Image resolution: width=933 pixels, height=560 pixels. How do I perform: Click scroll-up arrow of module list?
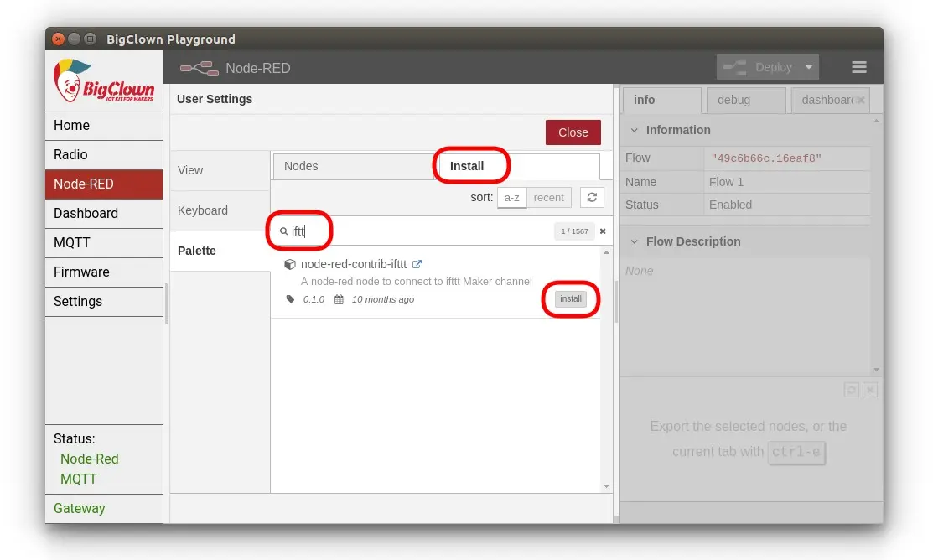point(606,253)
